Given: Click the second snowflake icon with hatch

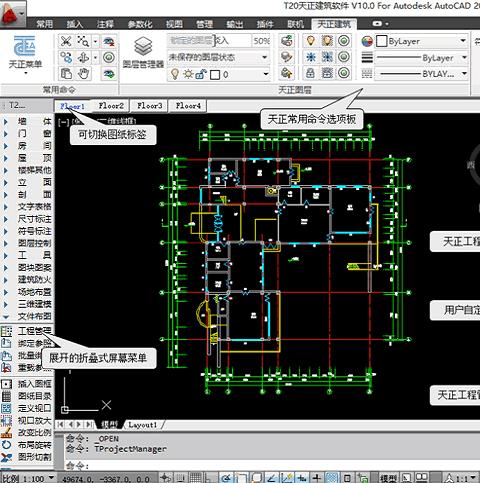Looking at the screenshot, I should tap(327, 57).
